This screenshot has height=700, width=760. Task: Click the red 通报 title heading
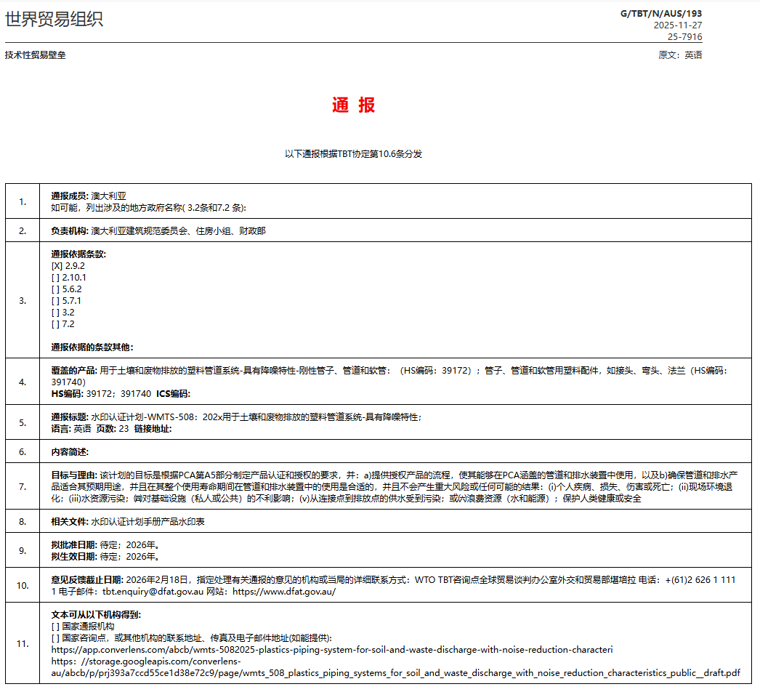point(354,105)
